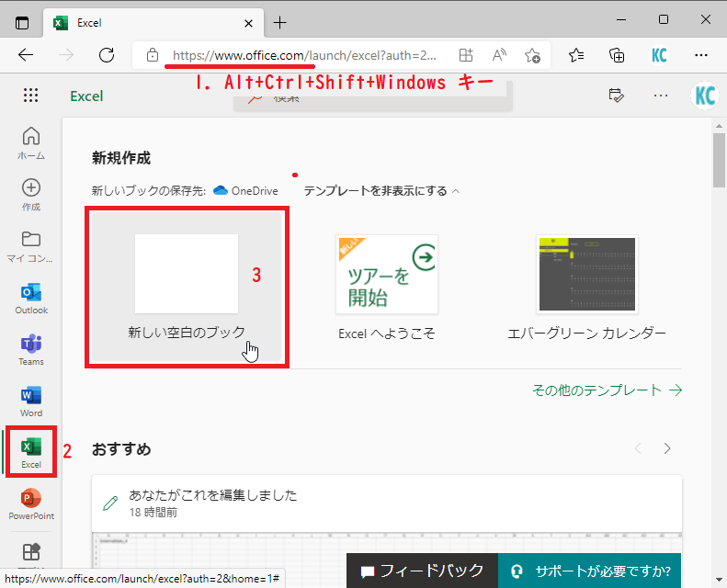This screenshot has height=588, width=727.
Task: Show next recommended items
Action: 667,448
